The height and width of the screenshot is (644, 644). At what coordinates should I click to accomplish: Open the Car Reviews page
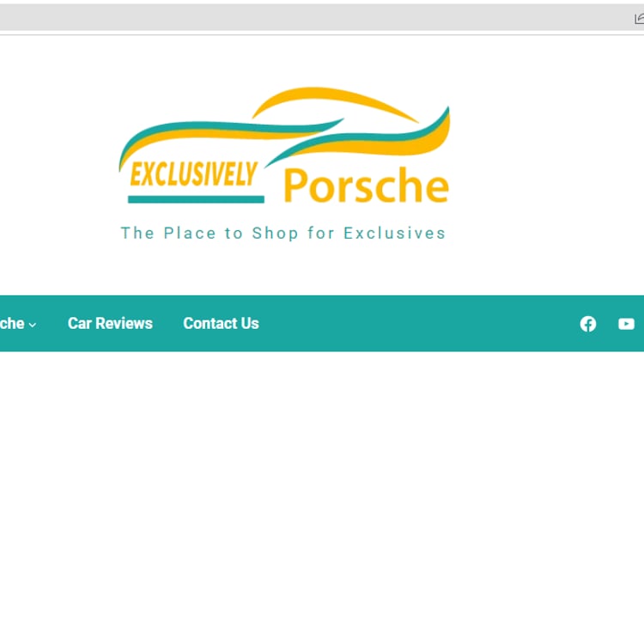click(x=110, y=323)
